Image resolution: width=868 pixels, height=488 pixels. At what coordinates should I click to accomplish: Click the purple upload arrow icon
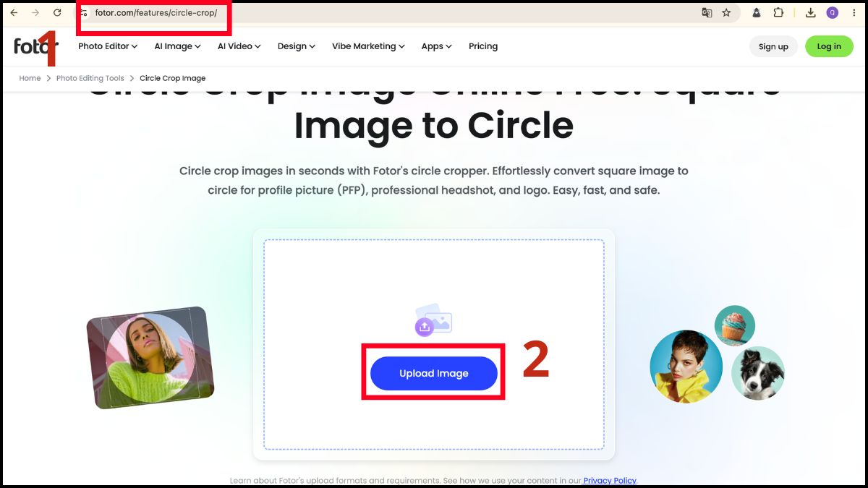425,328
